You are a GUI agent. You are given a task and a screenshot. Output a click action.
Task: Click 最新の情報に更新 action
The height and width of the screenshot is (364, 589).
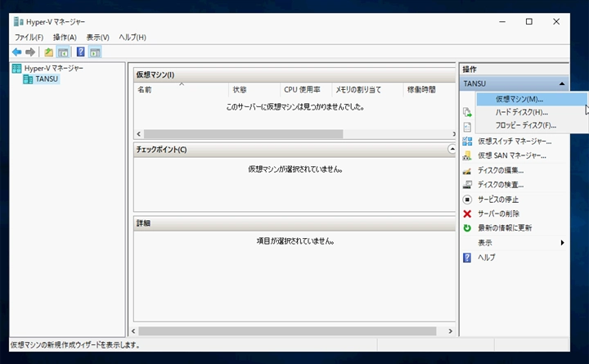[505, 228]
